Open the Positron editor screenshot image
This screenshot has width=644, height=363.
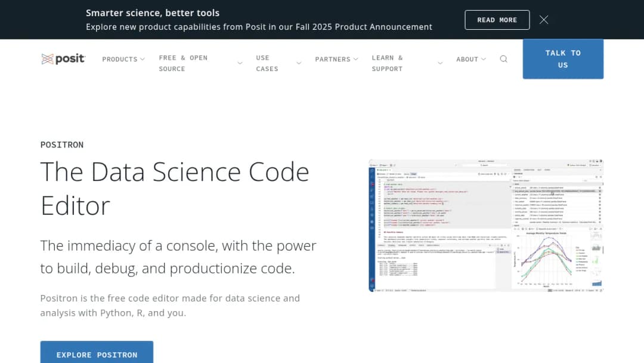click(486, 226)
